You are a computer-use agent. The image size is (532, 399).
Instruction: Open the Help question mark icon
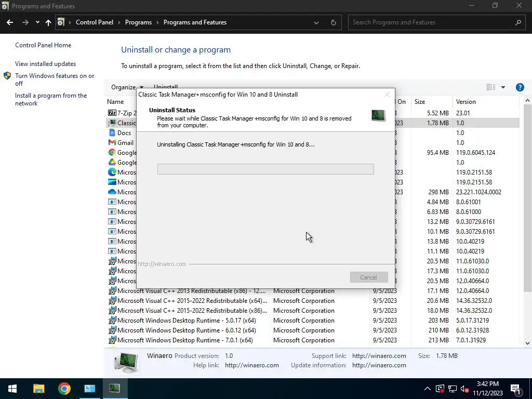coord(520,87)
